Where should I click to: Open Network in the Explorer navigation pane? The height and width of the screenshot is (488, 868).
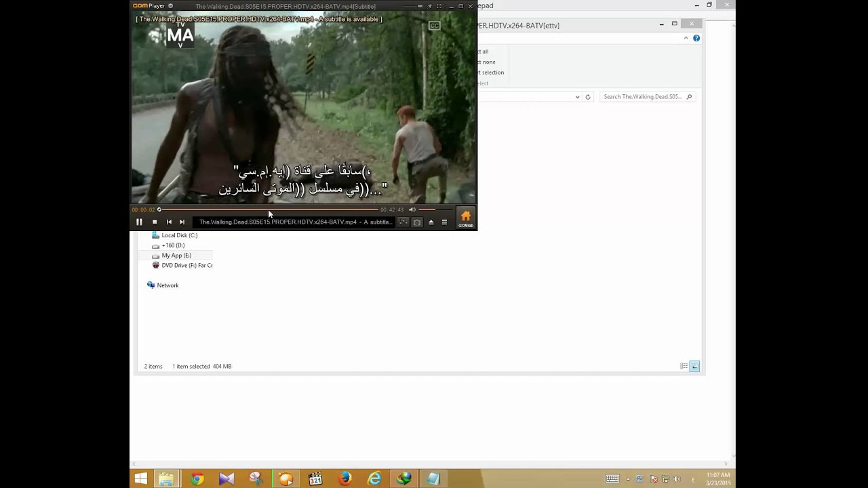[163, 285]
